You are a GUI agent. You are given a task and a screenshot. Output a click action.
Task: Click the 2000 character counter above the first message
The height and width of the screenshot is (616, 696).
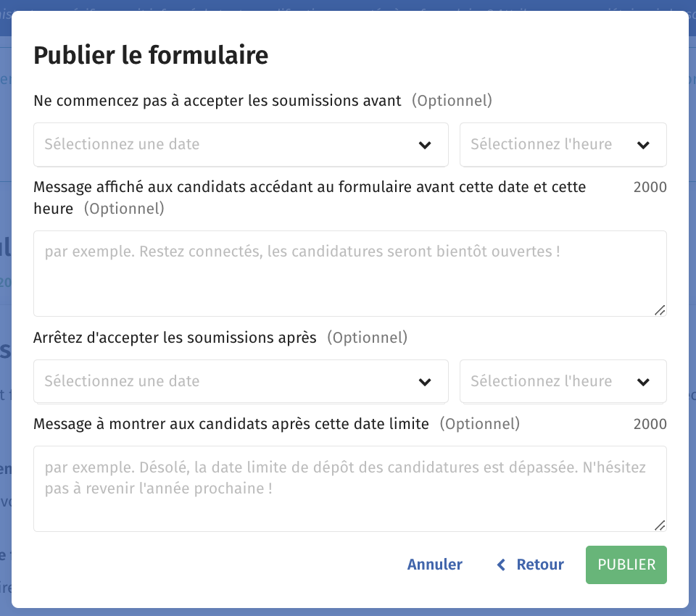pos(650,187)
